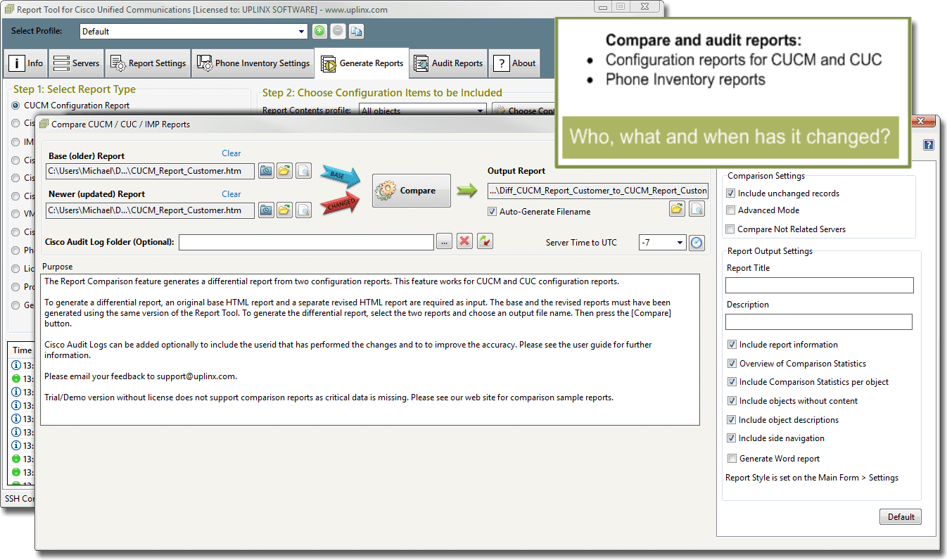Click the Cisco Audit Log Folder input field
The image size is (947, 560).
coord(306,242)
